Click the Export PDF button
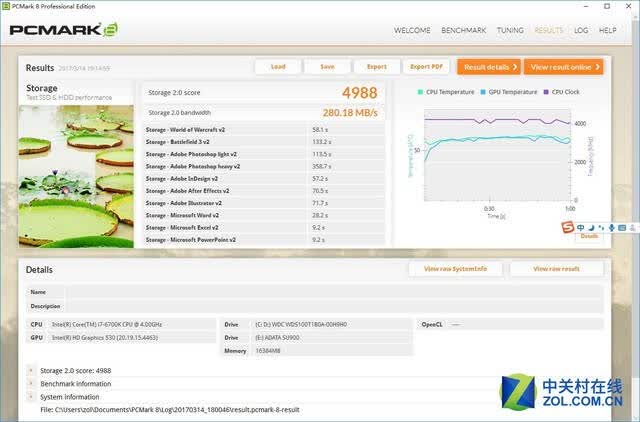This screenshot has height=422, width=640. coord(426,67)
